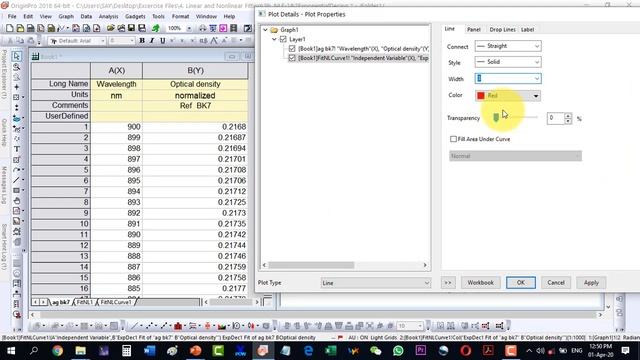Screen dimensions: 640x360
Task: Click the Apply button
Action: [591, 282]
